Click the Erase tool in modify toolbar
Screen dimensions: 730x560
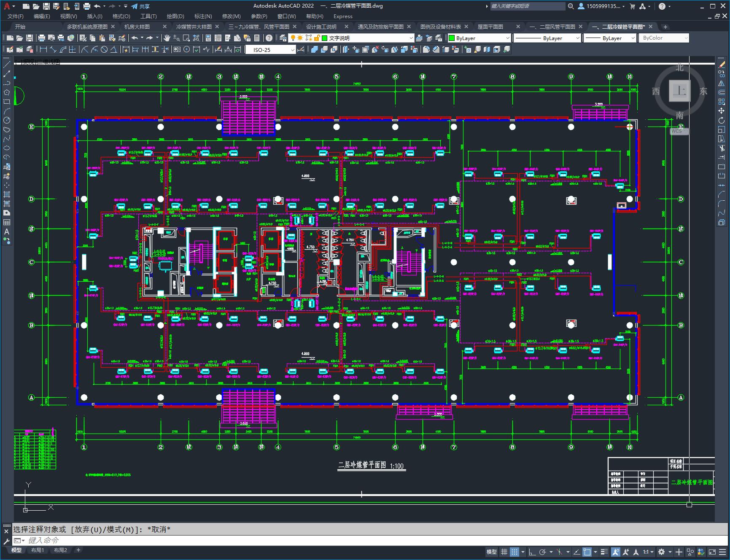tap(722, 65)
